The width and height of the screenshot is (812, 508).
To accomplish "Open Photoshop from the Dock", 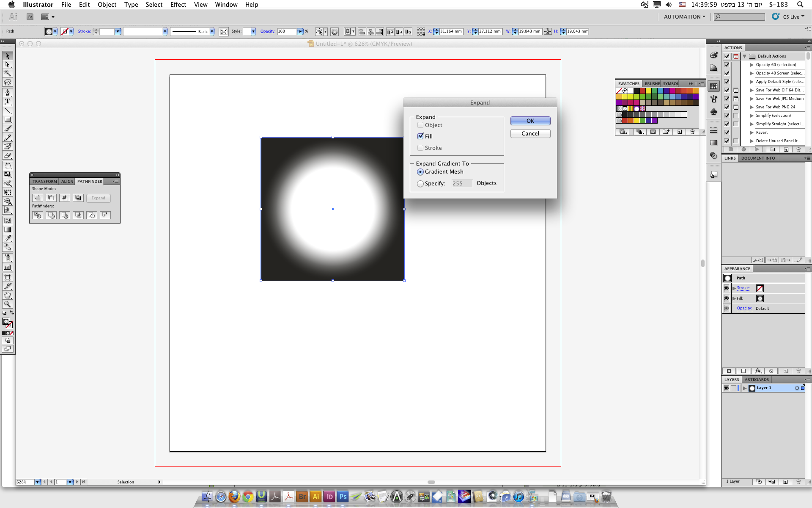I will click(343, 497).
